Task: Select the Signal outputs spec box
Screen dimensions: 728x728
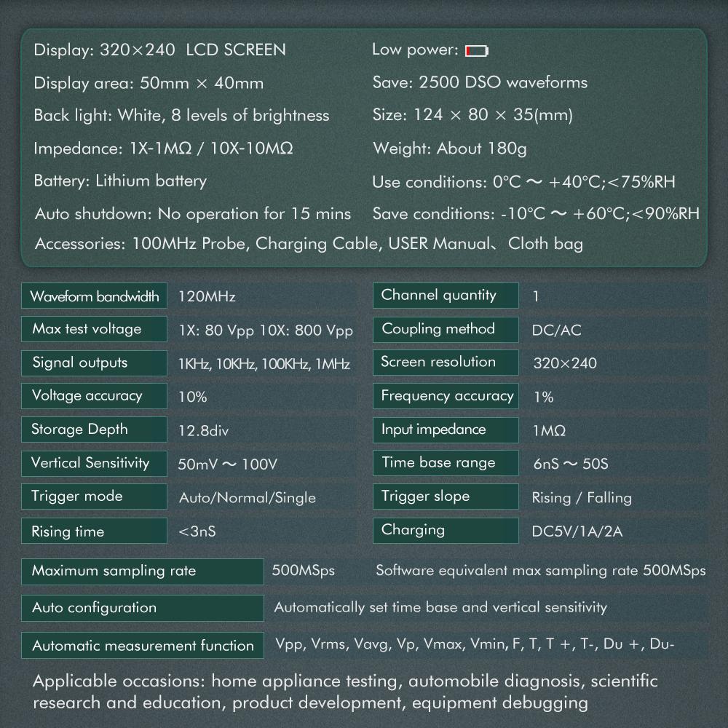Action: (x=94, y=363)
